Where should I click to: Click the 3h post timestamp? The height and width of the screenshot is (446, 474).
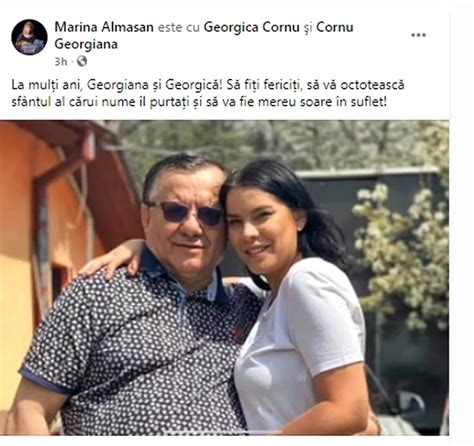pyautogui.click(x=61, y=62)
